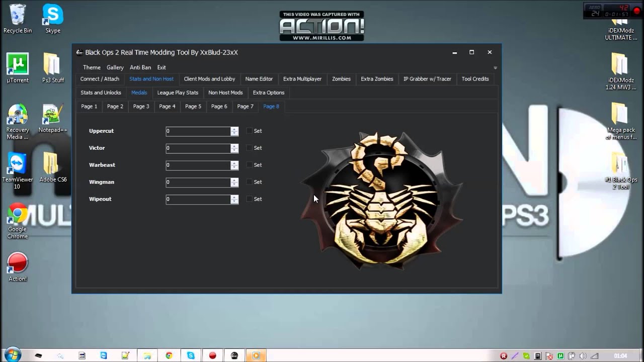The height and width of the screenshot is (362, 644).
Task: Open the Anti Ban menu
Action: [x=140, y=67]
